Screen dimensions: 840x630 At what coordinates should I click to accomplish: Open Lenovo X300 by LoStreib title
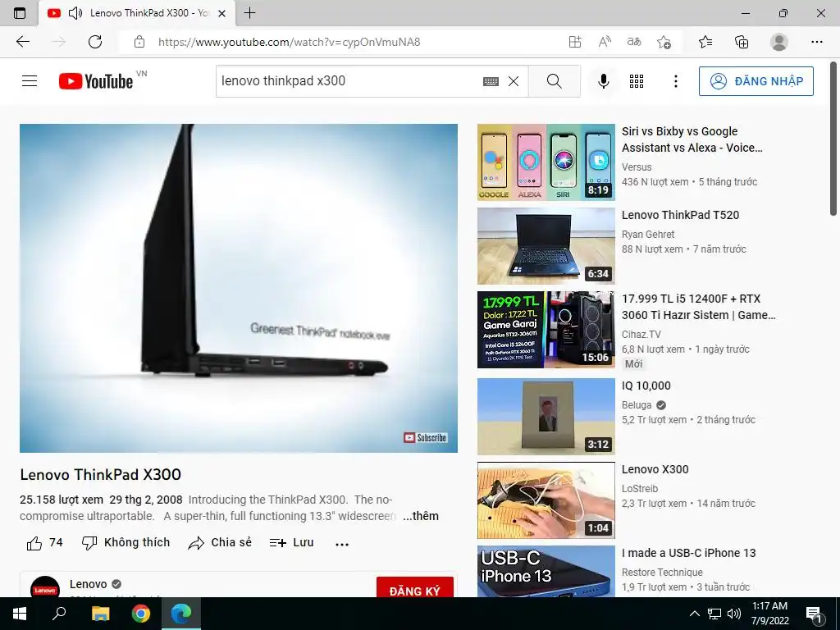[655, 469]
